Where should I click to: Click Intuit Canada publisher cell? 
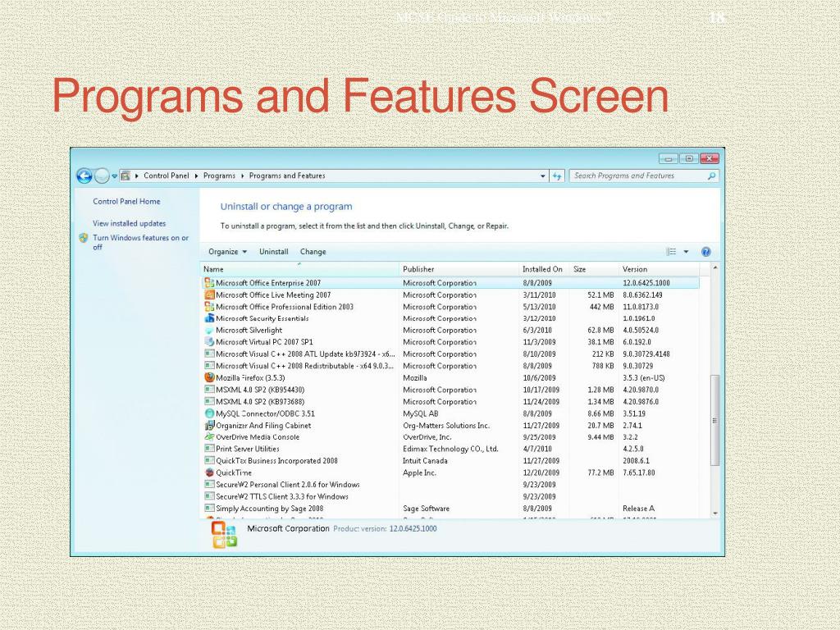pos(425,461)
